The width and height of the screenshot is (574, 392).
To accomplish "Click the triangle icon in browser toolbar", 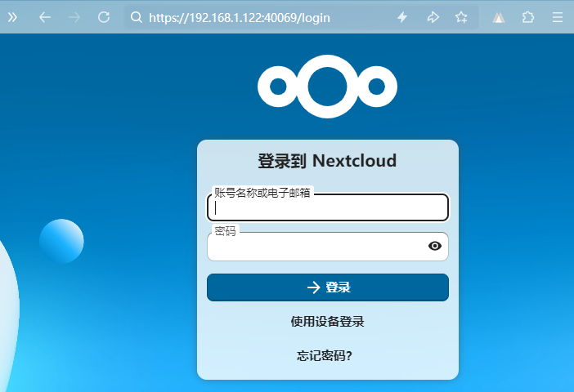I will 499,17.
